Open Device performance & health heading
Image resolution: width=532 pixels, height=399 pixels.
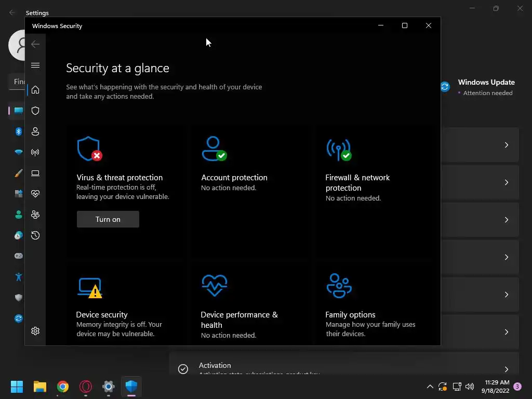[239, 320]
